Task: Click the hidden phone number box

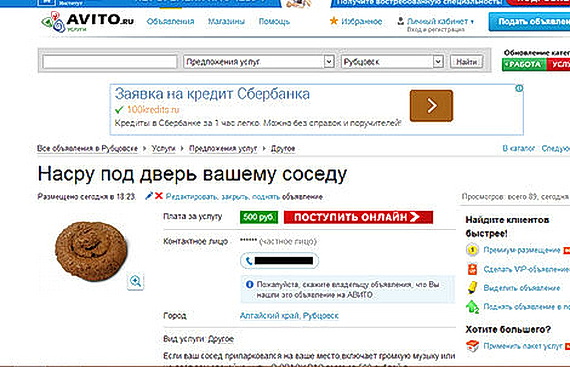Action: tap(280, 261)
